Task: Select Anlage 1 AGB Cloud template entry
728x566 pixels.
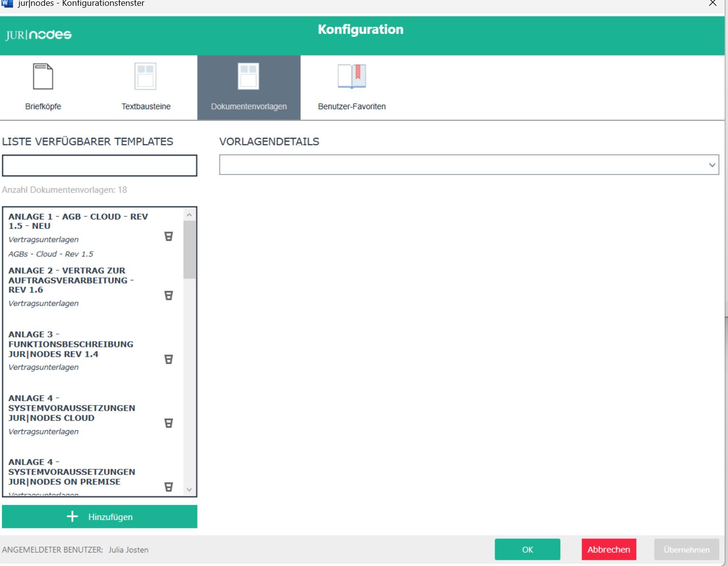Action: tap(78, 221)
